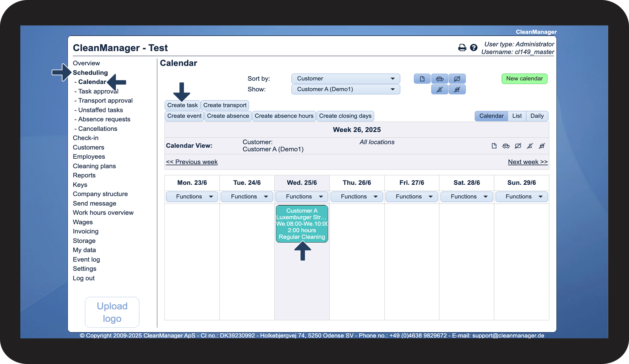Open the Calendar submenu item in sidebar
This screenshot has height=364, width=629.
point(92,82)
